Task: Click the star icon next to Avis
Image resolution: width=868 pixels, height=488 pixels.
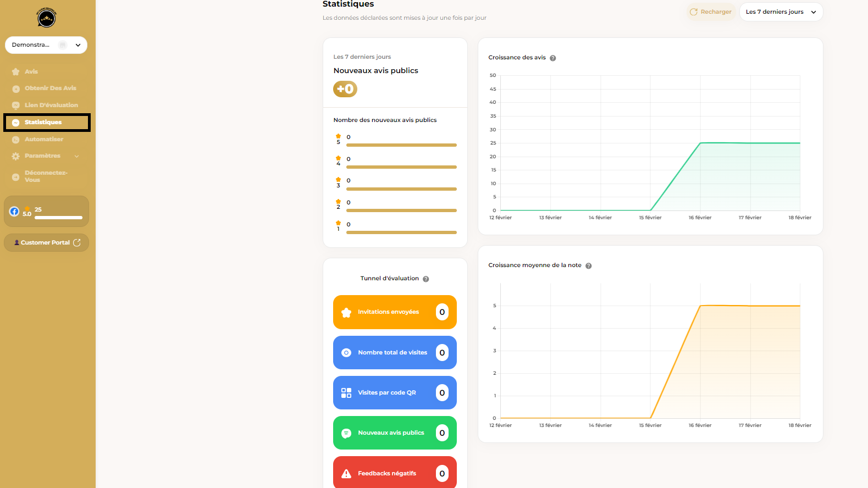Action: (16, 72)
